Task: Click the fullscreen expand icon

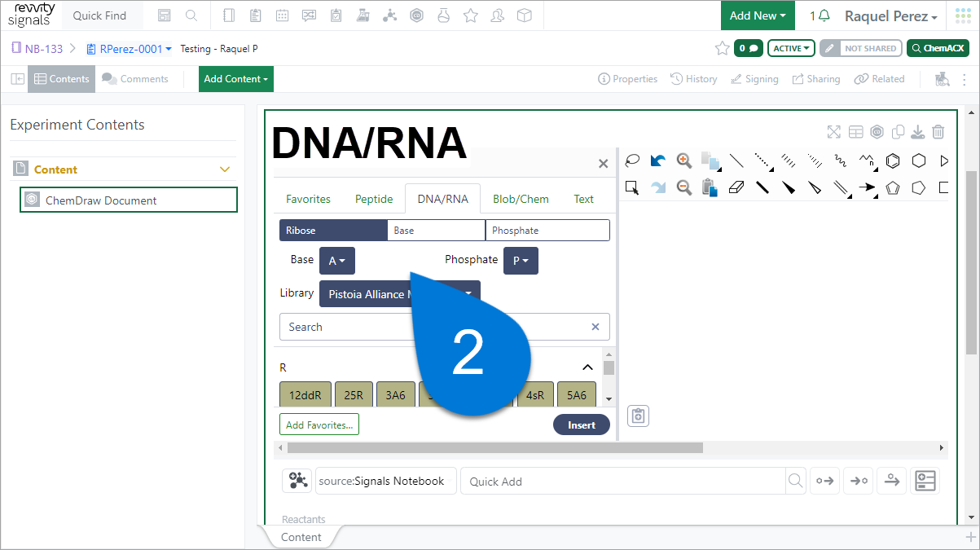Action: pyautogui.click(x=833, y=132)
